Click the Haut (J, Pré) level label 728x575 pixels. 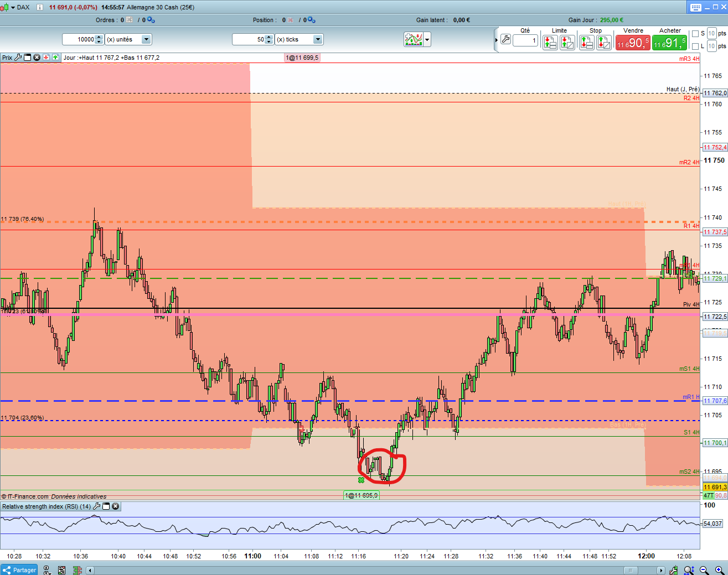point(683,89)
